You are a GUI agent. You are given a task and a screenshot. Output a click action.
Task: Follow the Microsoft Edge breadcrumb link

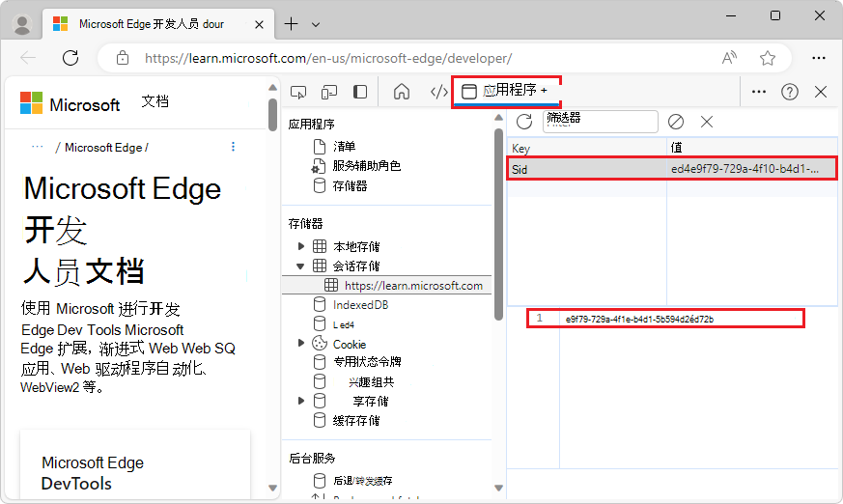click(x=103, y=148)
